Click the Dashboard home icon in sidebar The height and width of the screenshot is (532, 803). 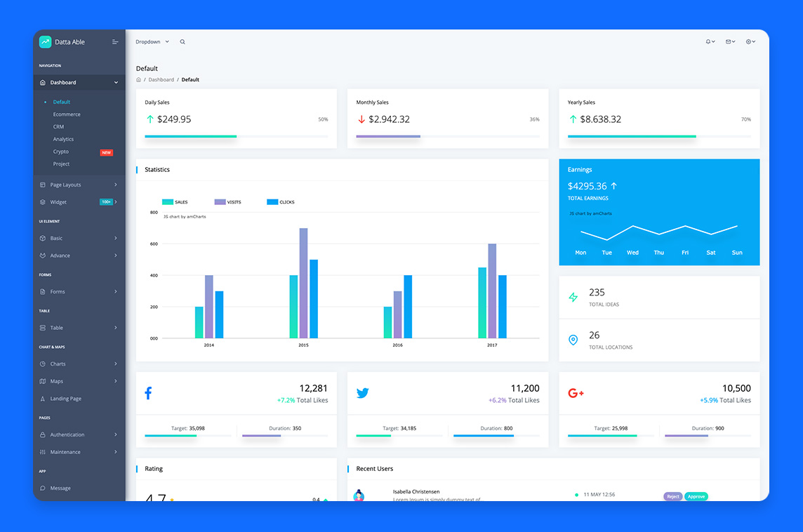43,82
